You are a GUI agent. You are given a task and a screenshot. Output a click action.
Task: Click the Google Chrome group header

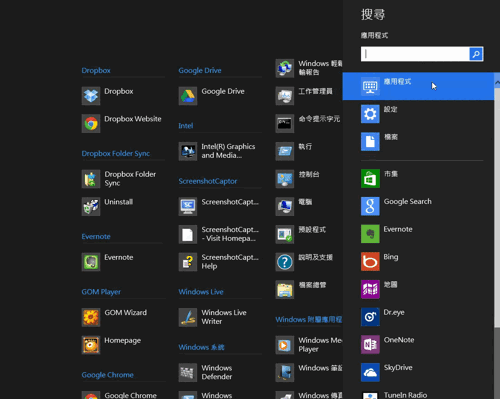coord(108,375)
